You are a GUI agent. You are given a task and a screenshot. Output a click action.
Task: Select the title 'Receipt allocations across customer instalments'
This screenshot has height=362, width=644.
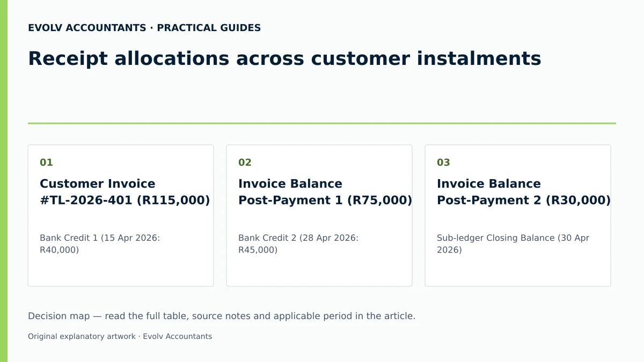[x=284, y=58]
